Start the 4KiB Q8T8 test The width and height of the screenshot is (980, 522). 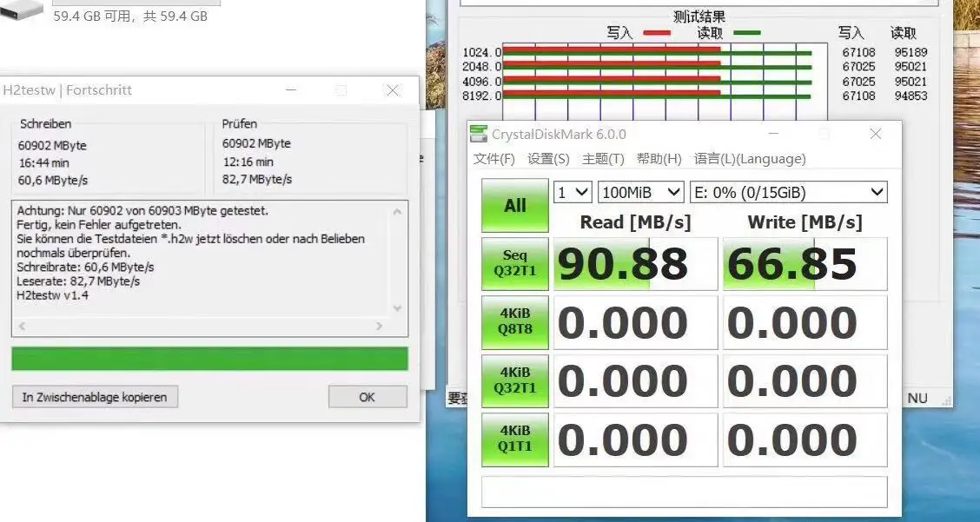pos(515,322)
